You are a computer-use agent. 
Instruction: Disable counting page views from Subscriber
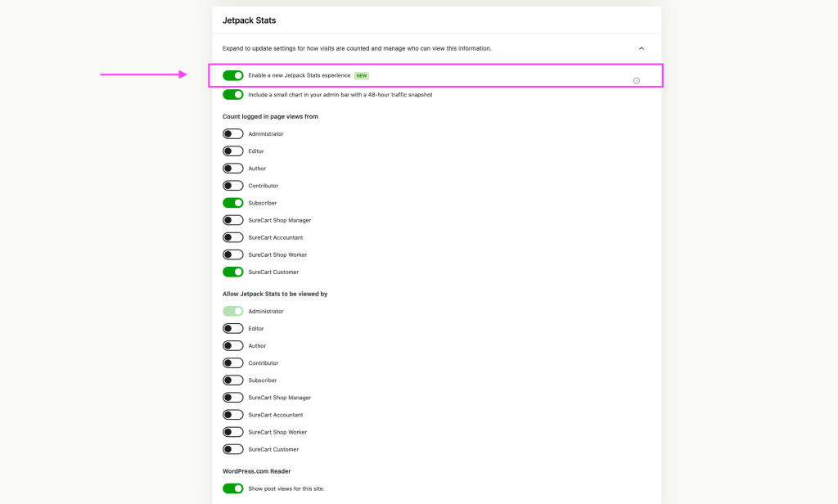click(233, 203)
